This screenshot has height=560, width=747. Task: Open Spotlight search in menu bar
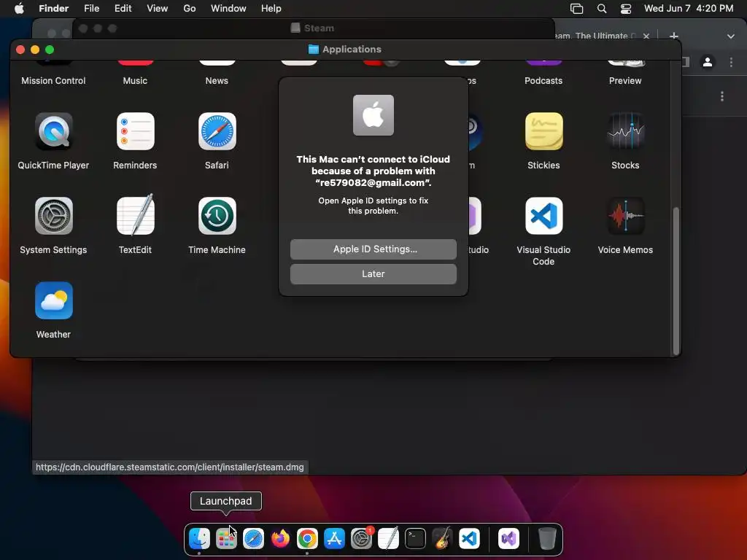tap(602, 9)
